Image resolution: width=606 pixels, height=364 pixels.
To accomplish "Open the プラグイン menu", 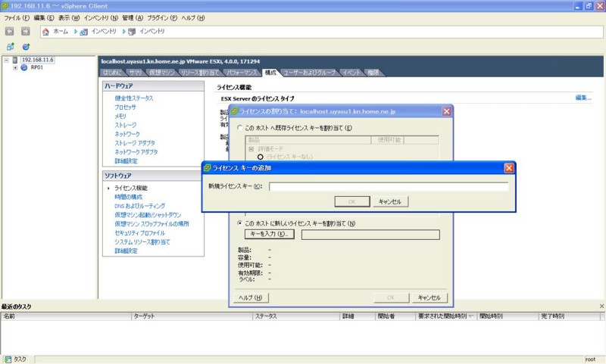I will coord(162,17).
